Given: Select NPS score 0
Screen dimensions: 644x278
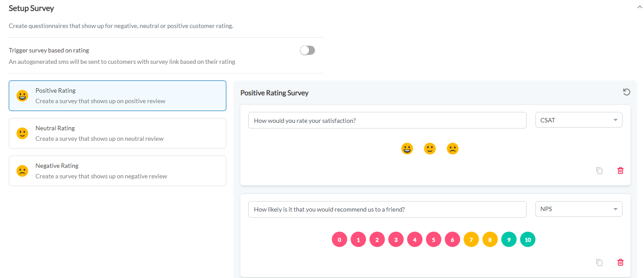Looking at the screenshot, I should coord(339,240).
